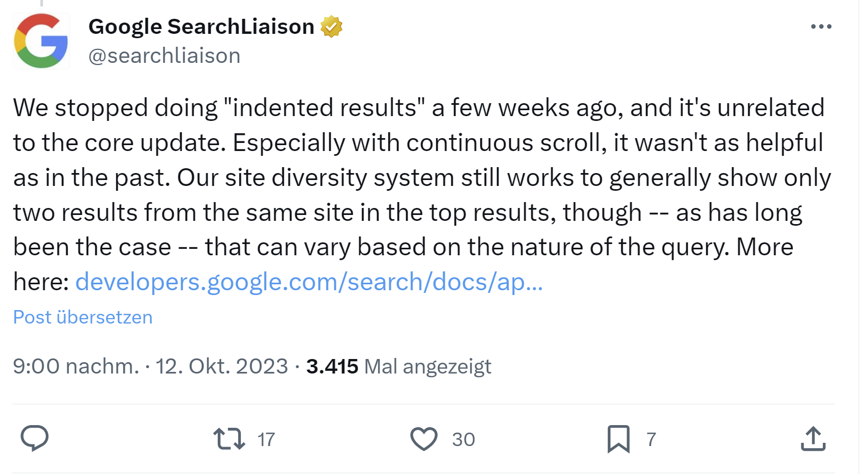The image size is (868, 474).
Task: View the 7 bookmarks count
Action: [651, 439]
